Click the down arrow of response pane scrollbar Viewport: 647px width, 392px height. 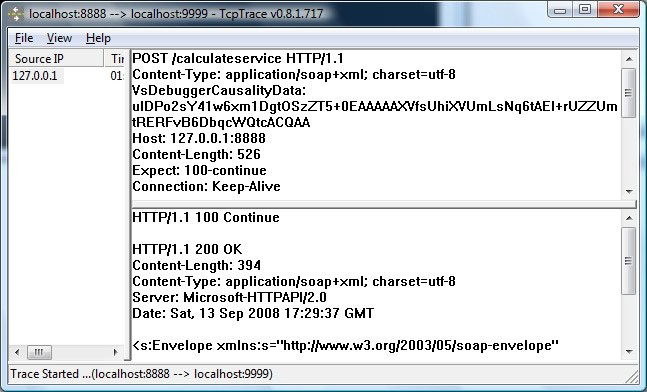[629, 352]
